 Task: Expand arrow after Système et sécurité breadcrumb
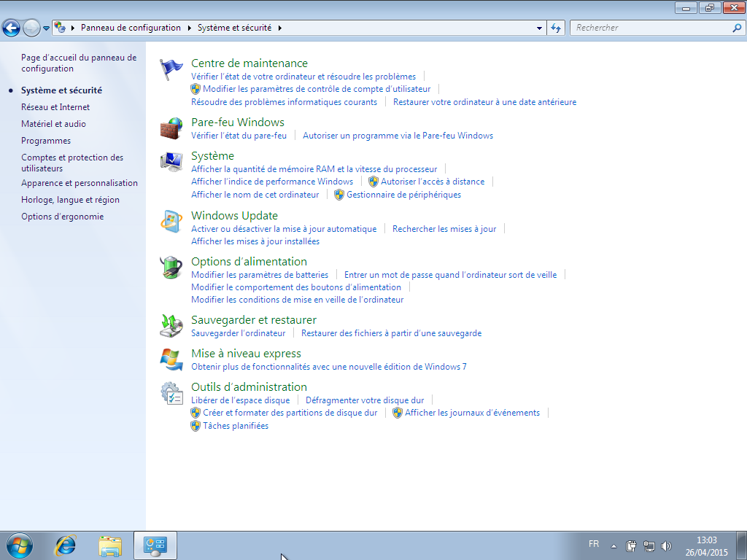pyautogui.click(x=279, y=28)
